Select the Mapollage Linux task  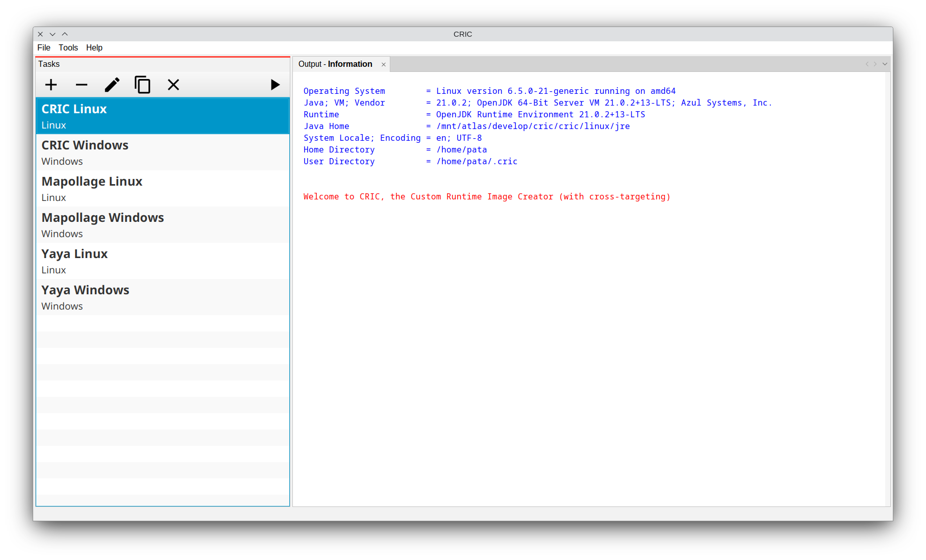click(x=163, y=189)
